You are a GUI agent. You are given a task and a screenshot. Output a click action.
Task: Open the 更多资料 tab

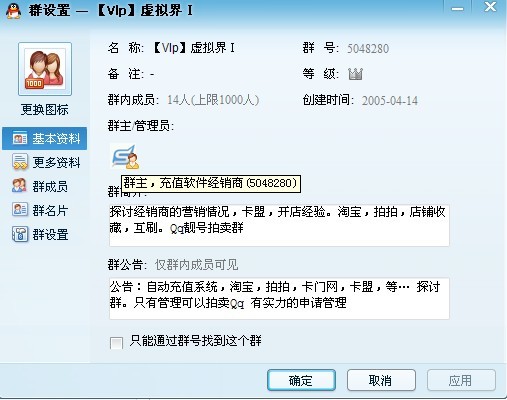(45, 162)
